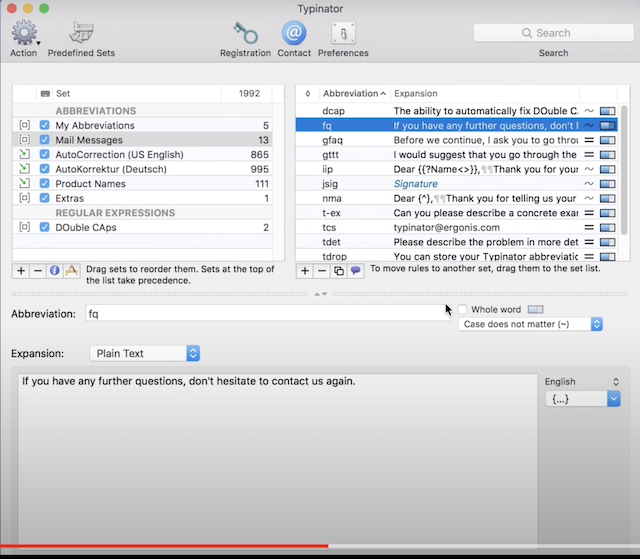640x559 pixels.
Task: Open the Plain Text expansion type dropdown
Action: point(145,353)
